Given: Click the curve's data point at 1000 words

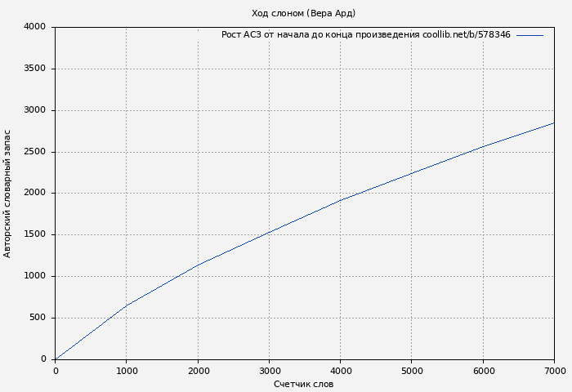Looking at the screenshot, I should 126,305.
